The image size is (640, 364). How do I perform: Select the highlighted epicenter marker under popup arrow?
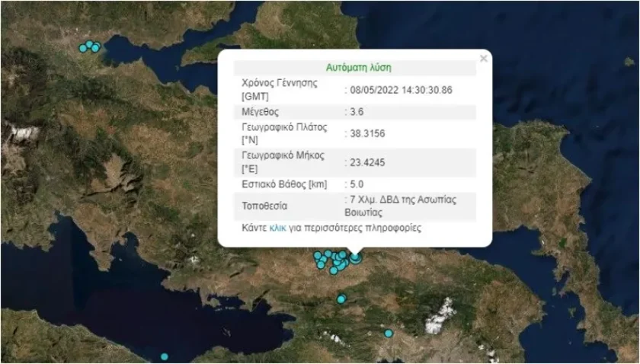[x=356, y=258]
